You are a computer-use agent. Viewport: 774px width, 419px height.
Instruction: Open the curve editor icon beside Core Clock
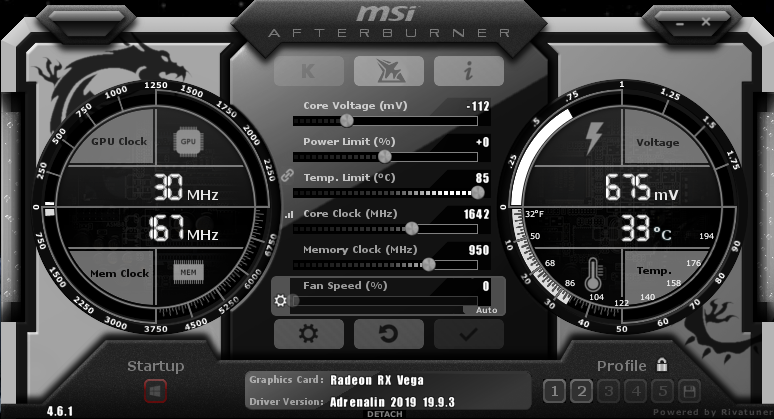click(x=289, y=215)
